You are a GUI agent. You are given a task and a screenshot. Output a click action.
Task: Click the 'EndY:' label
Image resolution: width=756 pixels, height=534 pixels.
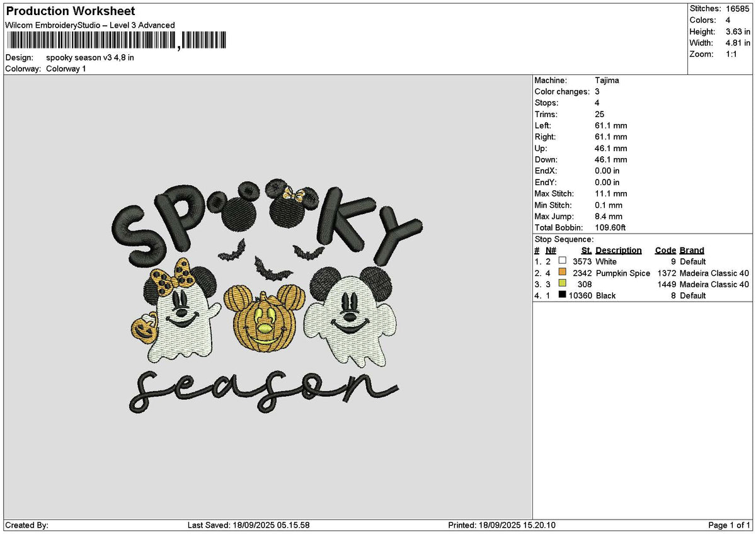[546, 183]
